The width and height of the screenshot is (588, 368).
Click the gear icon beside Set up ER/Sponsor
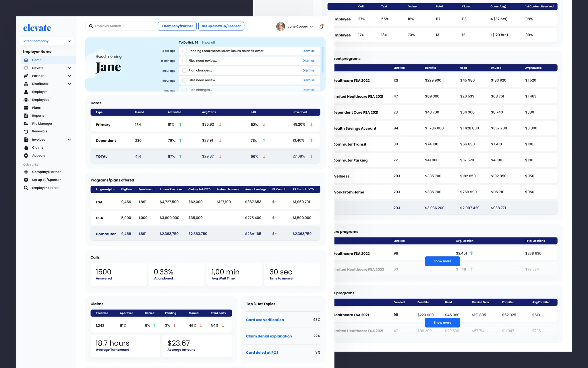pos(26,180)
